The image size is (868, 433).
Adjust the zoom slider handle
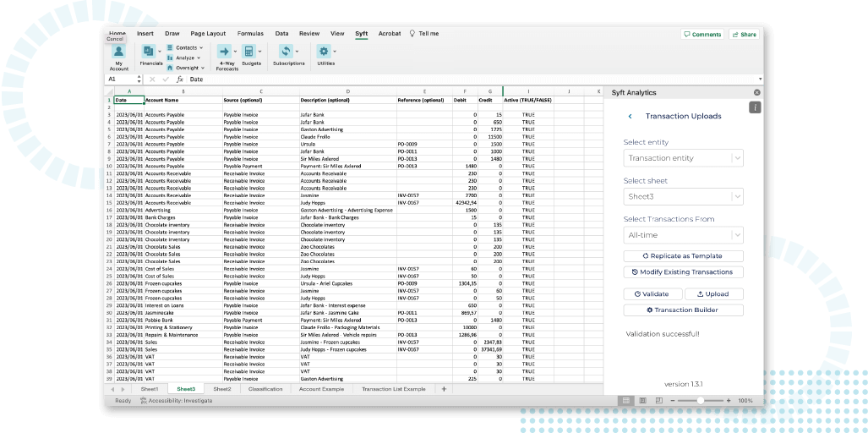click(701, 400)
